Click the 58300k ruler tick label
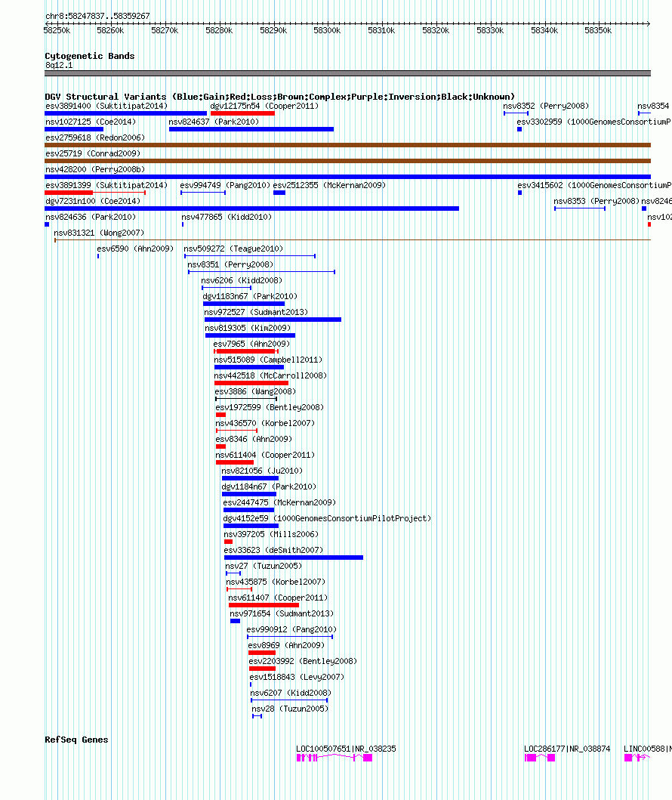The height and width of the screenshot is (800, 672). coord(327,31)
